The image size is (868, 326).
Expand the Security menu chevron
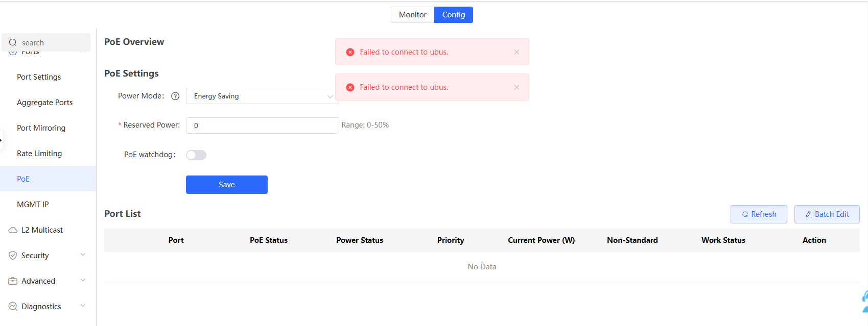point(83,255)
